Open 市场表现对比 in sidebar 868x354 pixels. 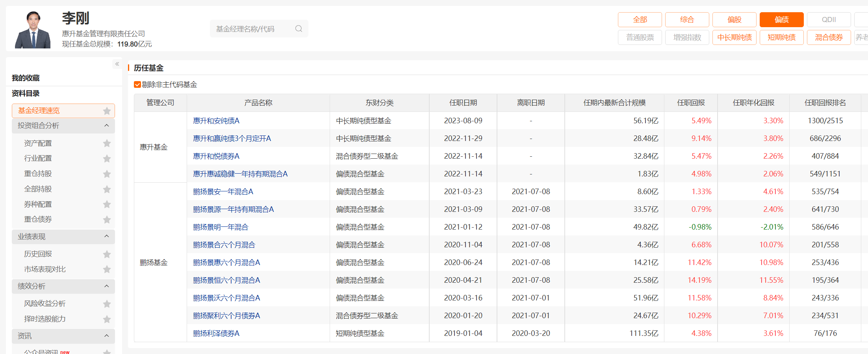[45, 269]
